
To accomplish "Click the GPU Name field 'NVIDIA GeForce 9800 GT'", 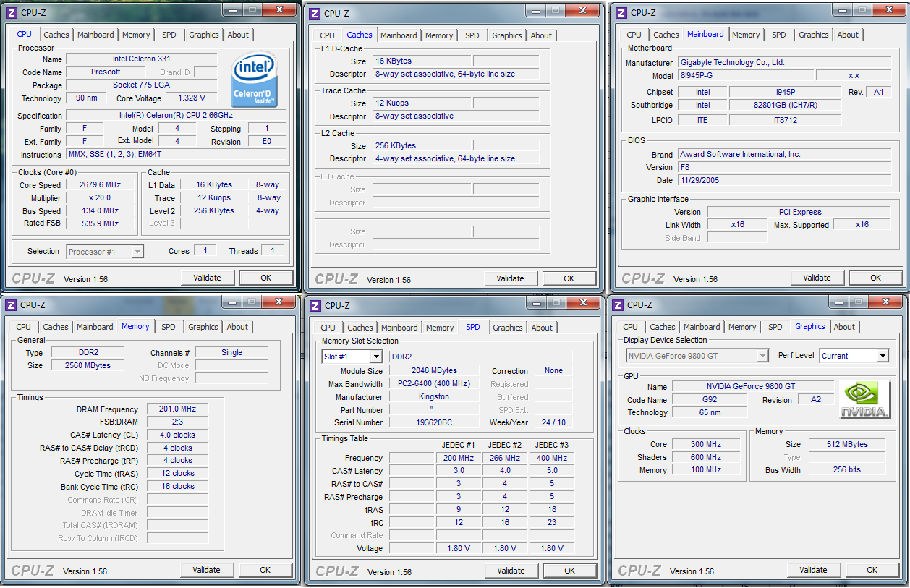I will [752, 387].
